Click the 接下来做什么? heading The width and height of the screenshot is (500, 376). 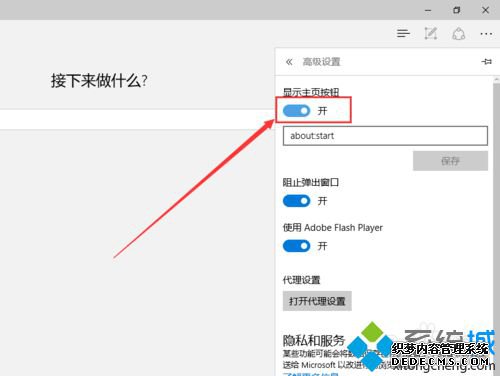99,81
